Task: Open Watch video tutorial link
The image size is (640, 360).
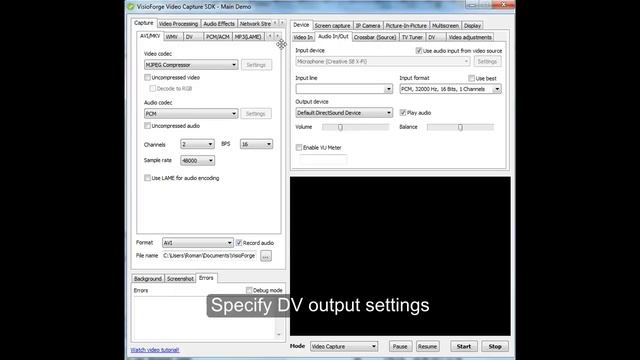Action: 155,350
